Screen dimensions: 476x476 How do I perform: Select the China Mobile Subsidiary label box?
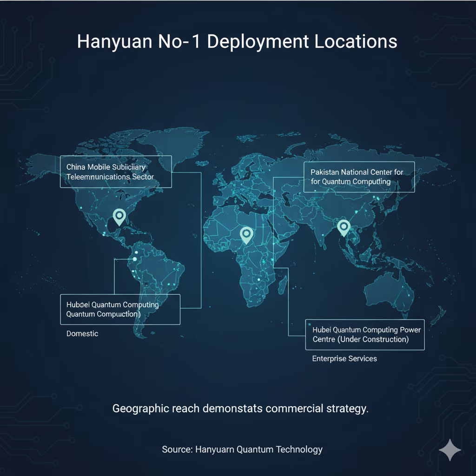tap(116, 172)
